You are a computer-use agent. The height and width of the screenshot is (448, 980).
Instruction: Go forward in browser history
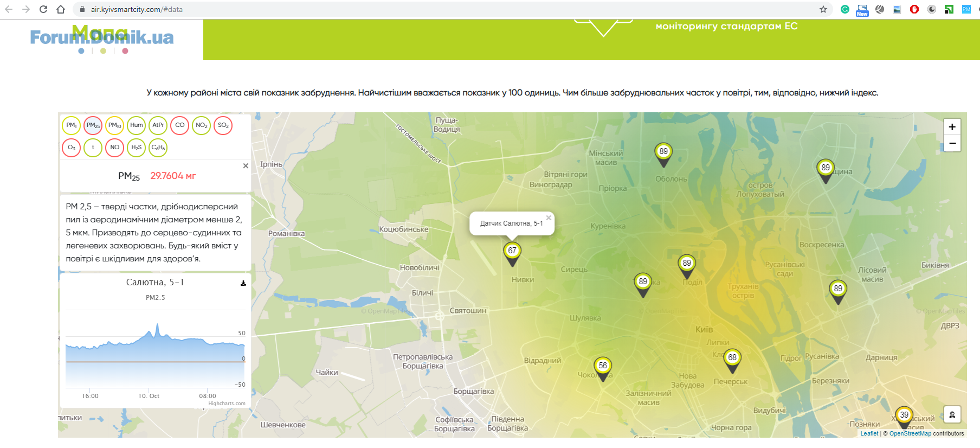click(x=26, y=9)
